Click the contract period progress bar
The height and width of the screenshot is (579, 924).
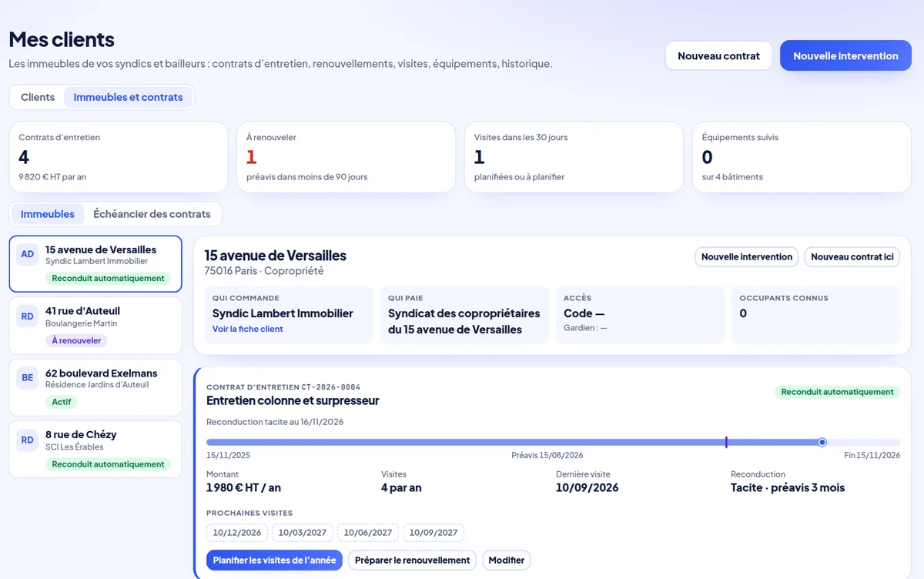pyautogui.click(x=553, y=442)
